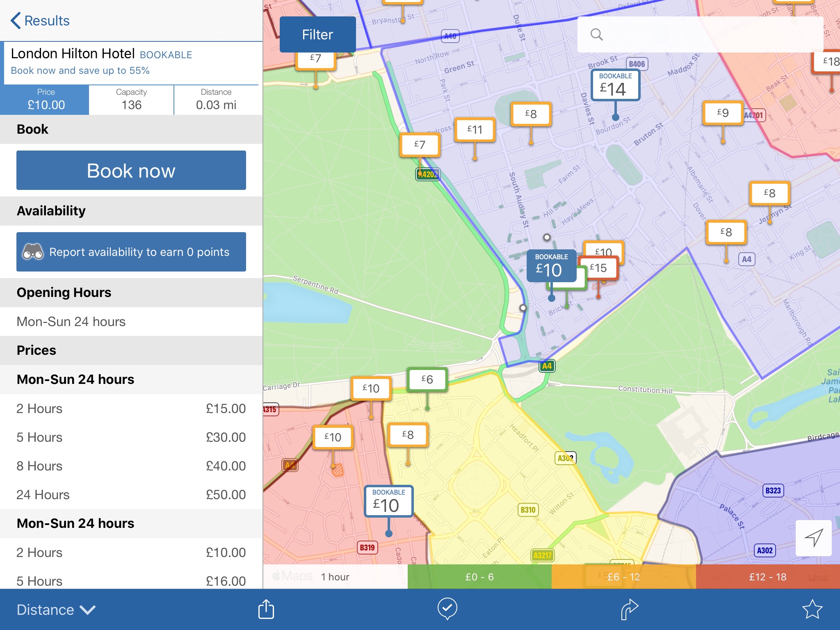Select the BOOKABLE £14 map pin
Screen dimensions: 840x630
pos(615,85)
